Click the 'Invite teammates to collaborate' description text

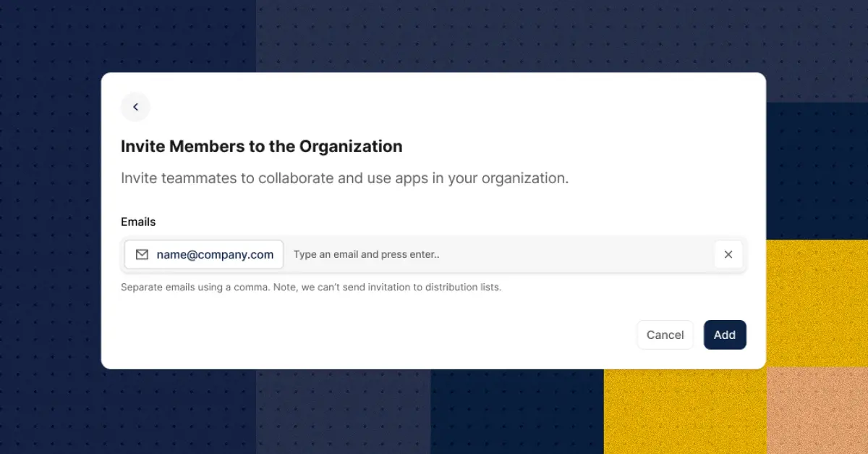(x=344, y=178)
